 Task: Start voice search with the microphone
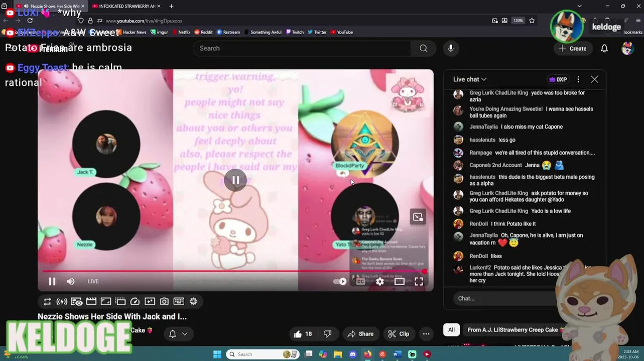(x=451, y=48)
